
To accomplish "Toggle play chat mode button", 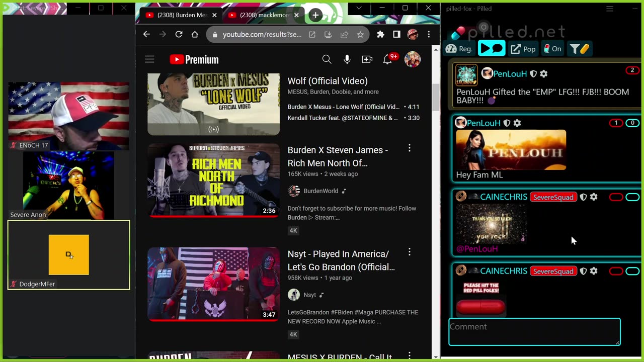I will pyautogui.click(x=492, y=49).
